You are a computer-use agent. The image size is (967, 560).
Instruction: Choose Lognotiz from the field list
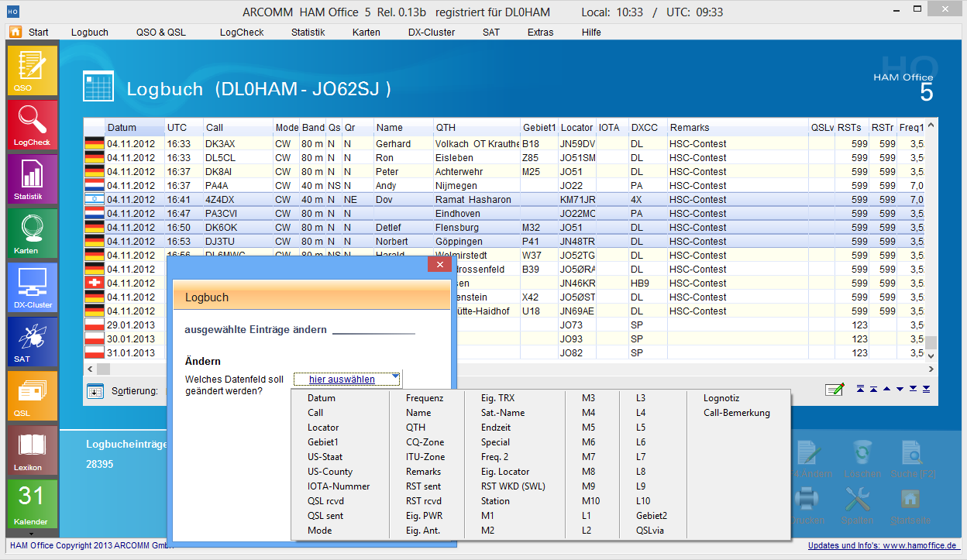tap(721, 398)
